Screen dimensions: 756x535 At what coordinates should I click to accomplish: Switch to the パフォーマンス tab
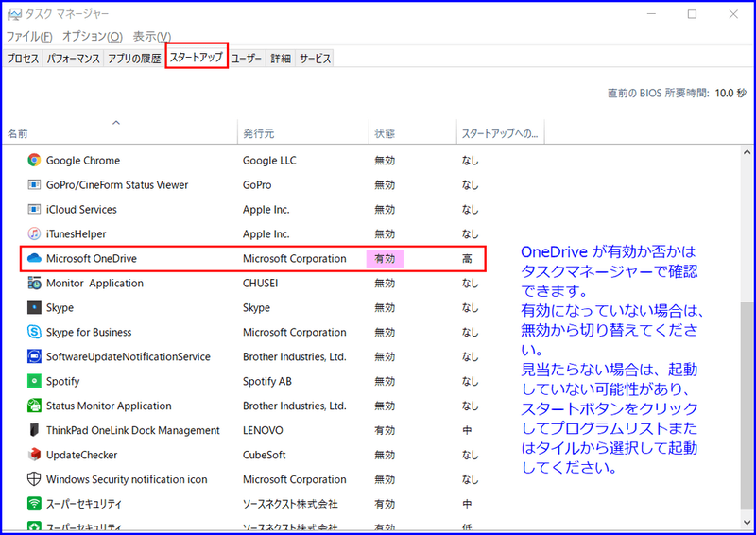coord(74,59)
